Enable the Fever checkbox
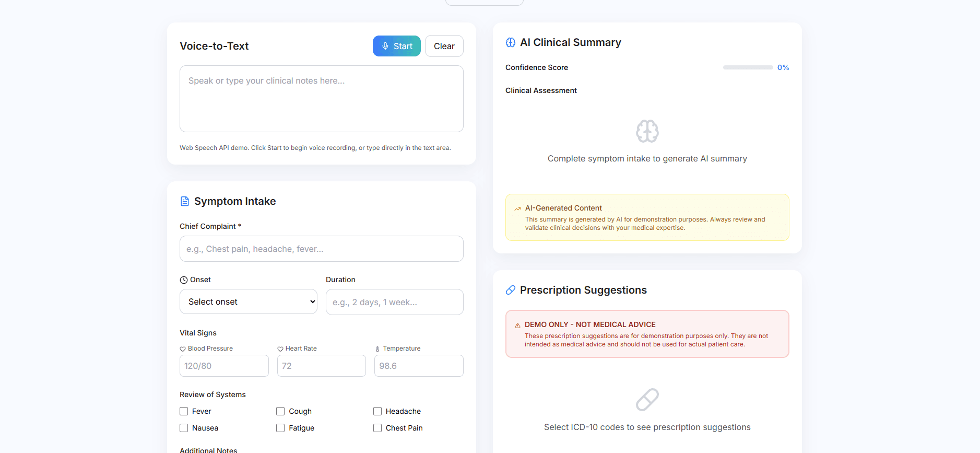 [184, 411]
